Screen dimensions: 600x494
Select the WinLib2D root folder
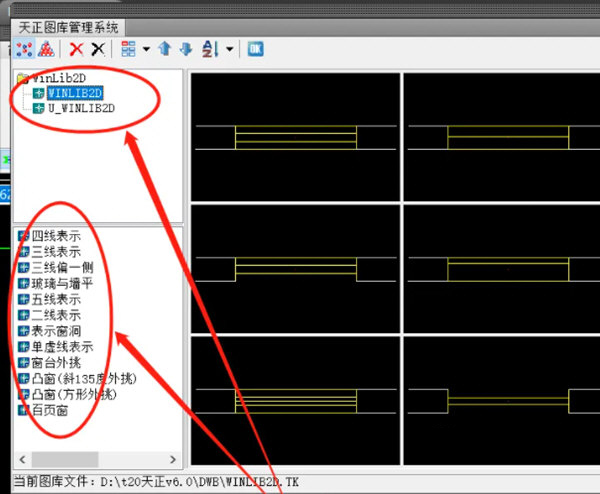tap(52, 78)
